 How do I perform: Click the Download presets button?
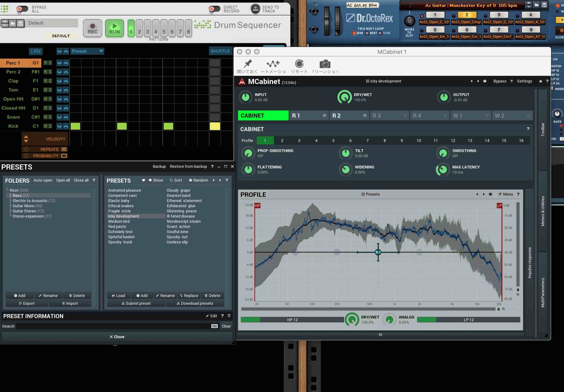[x=195, y=303]
